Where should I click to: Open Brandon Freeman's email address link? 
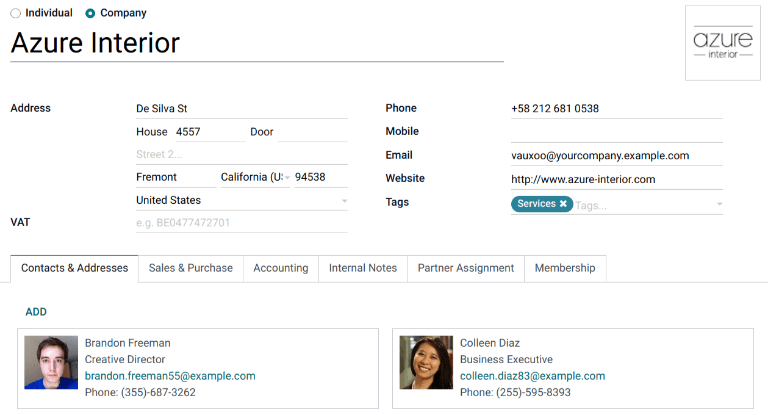(x=170, y=376)
